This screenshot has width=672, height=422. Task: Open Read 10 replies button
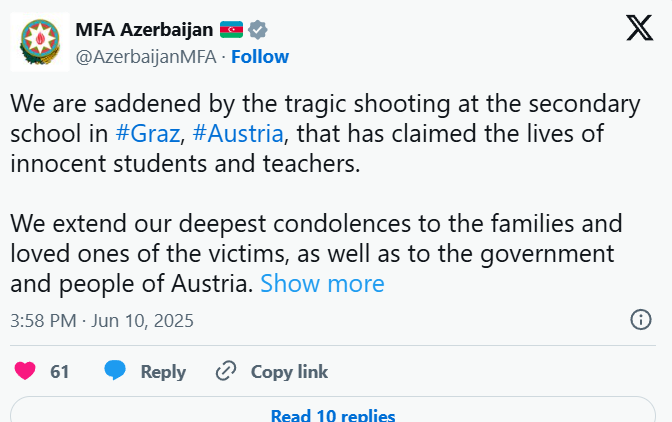tap(333, 410)
